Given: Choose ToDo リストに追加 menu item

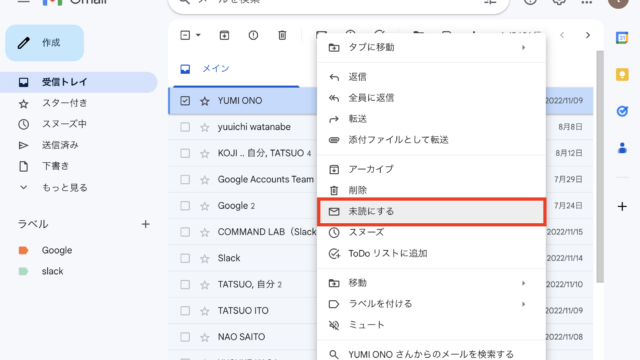Looking at the screenshot, I should click(x=431, y=253).
